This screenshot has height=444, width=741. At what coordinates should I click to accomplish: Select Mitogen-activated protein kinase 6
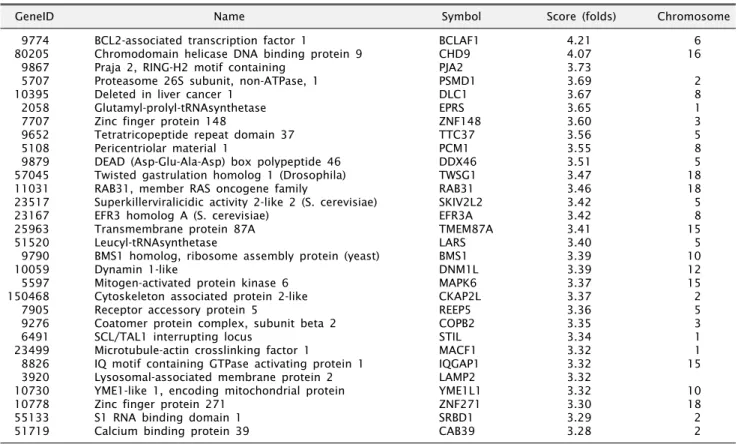pos(191,283)
